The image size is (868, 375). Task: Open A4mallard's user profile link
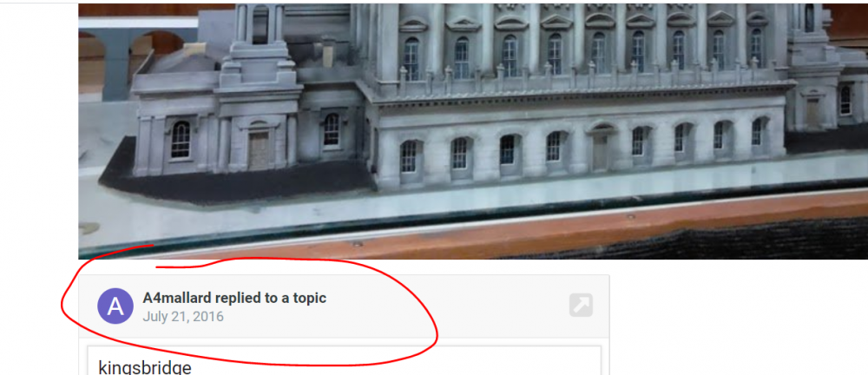click(177, 298)
